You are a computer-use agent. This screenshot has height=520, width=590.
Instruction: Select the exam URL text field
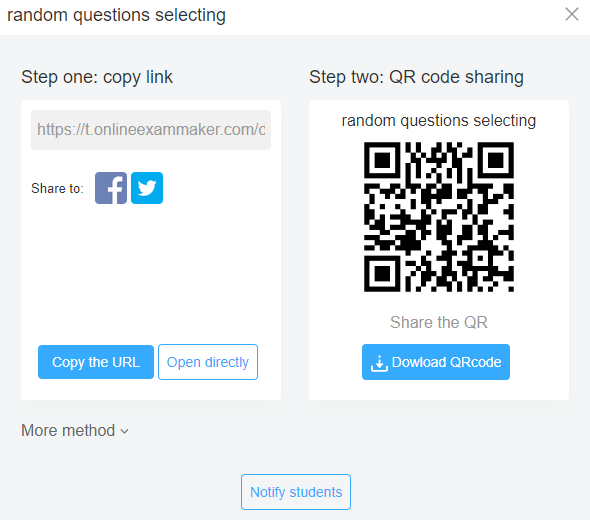pos(151,130)
